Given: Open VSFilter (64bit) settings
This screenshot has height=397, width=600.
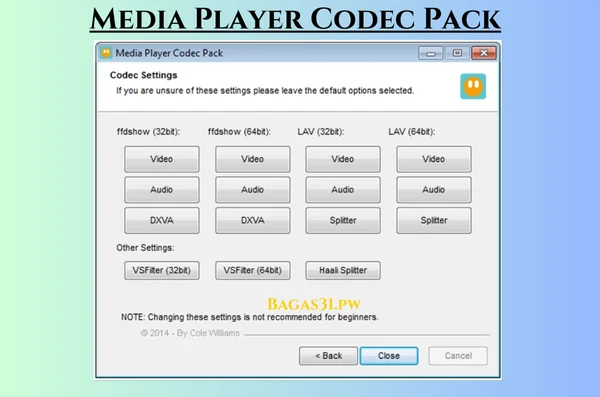Looking at the screenshot, I should coord(253,270).
